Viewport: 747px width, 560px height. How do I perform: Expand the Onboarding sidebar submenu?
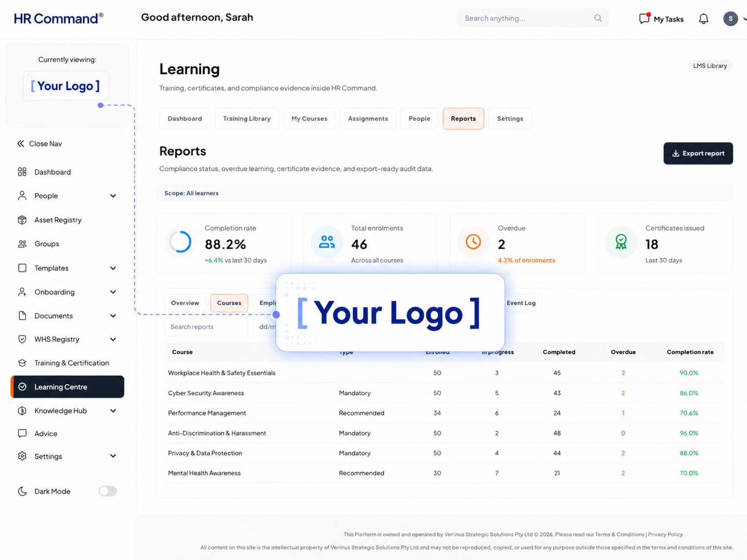pos(113,292)
